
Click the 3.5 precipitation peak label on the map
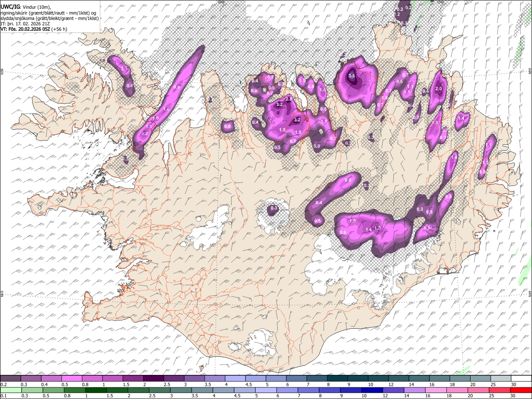352,76
